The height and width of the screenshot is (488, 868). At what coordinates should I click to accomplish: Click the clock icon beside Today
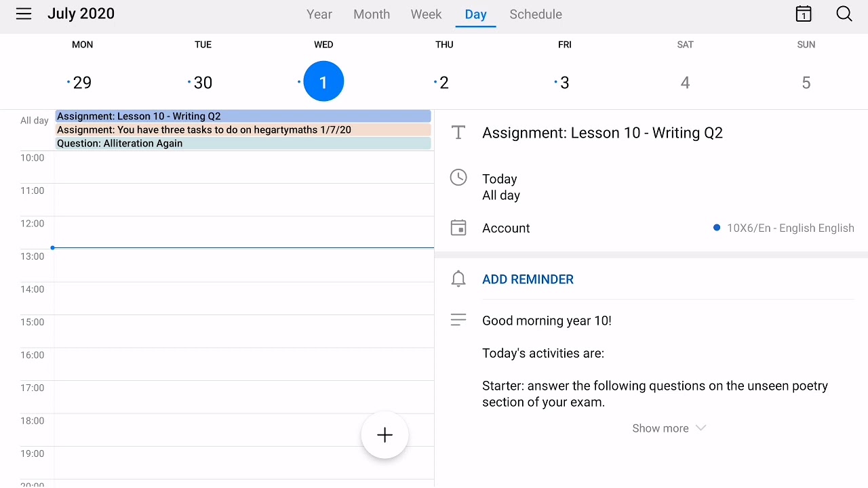(458, 178)
